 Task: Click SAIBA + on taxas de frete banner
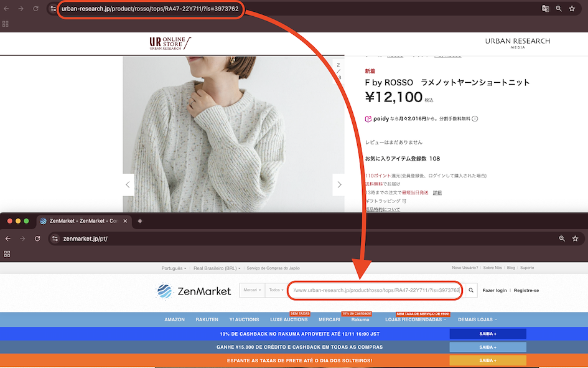(488, 361)
